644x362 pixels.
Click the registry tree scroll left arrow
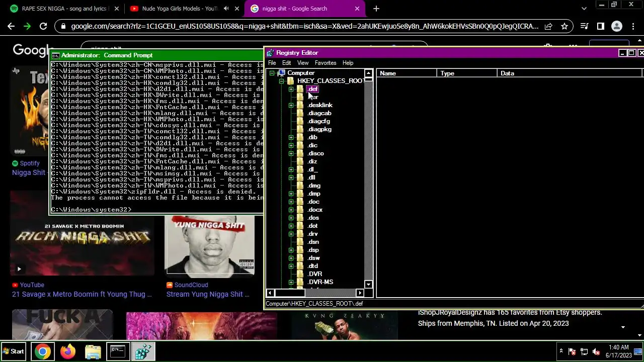pos(270,293)
